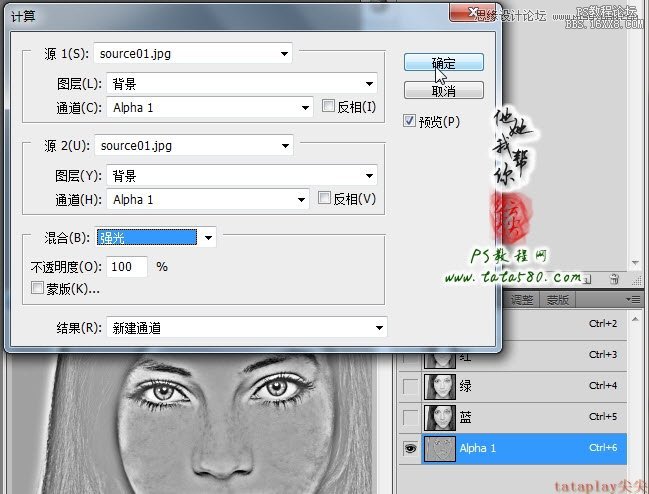The width and height of the screenshot is (649, 494).
Task: Show the 绿 channel via its visibility box
Action: [x=410, y=386]
